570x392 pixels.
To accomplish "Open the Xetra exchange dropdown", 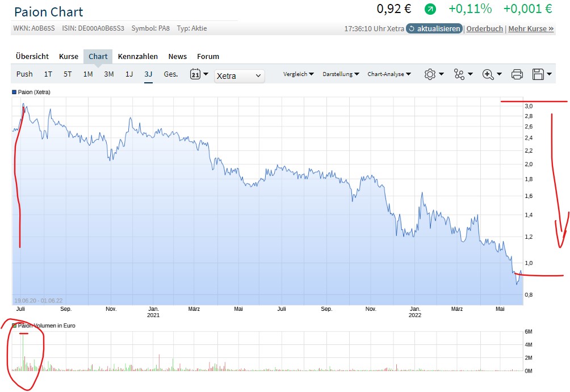I will pos(239,76).
